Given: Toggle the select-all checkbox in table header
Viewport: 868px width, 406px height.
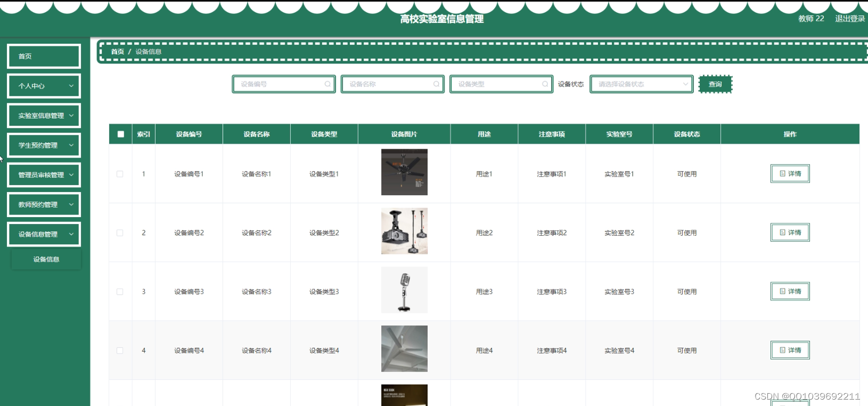Looking at the screenshot, I should (121, 134).
